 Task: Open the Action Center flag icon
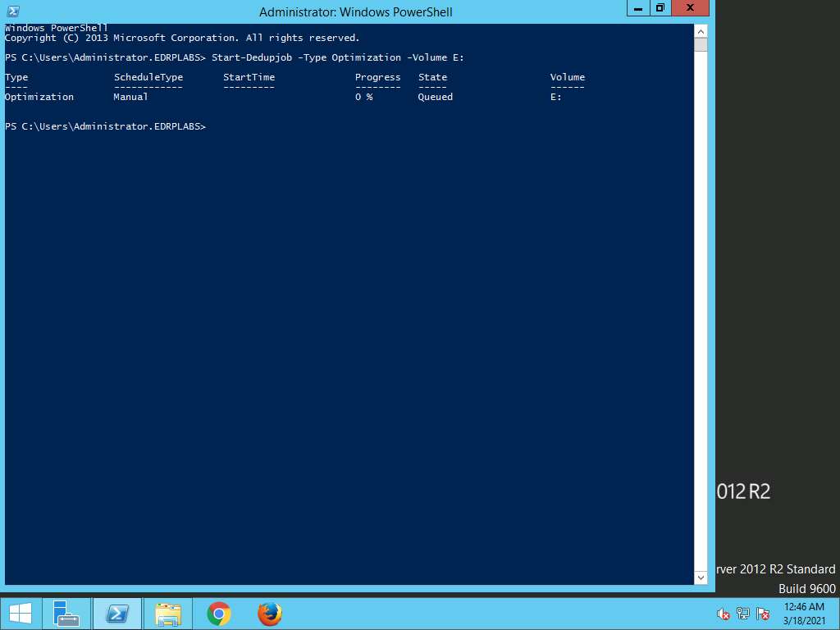(763, 614)
